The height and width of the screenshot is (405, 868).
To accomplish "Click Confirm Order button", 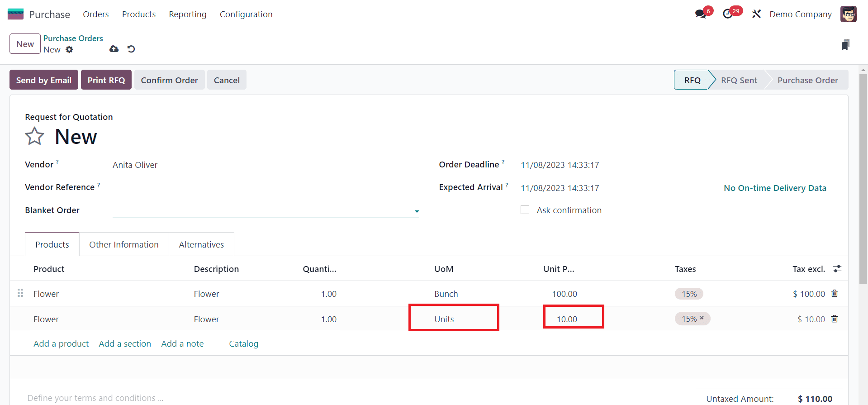I will point(170,80).
